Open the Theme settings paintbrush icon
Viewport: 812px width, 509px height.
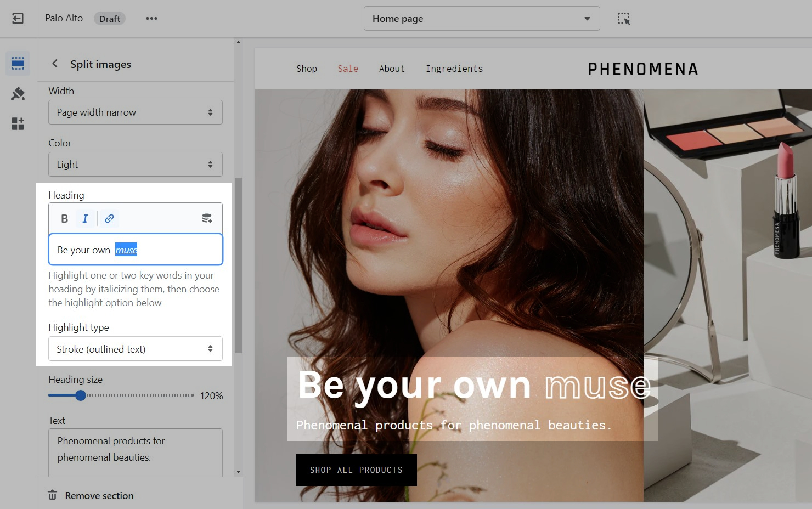pos(18,94)
